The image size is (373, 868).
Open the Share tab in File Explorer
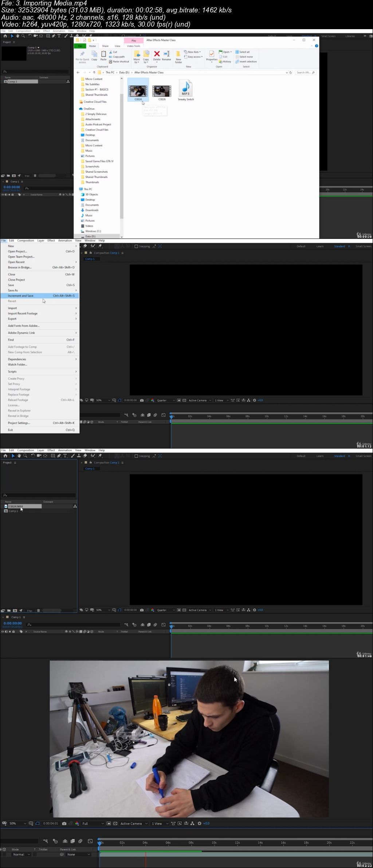[105, 46]
